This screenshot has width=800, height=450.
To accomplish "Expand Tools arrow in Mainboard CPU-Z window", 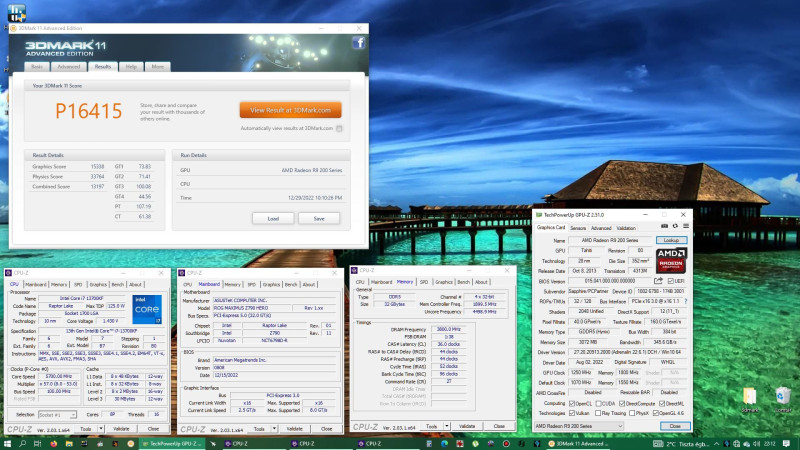I will (x=274, y=429).
